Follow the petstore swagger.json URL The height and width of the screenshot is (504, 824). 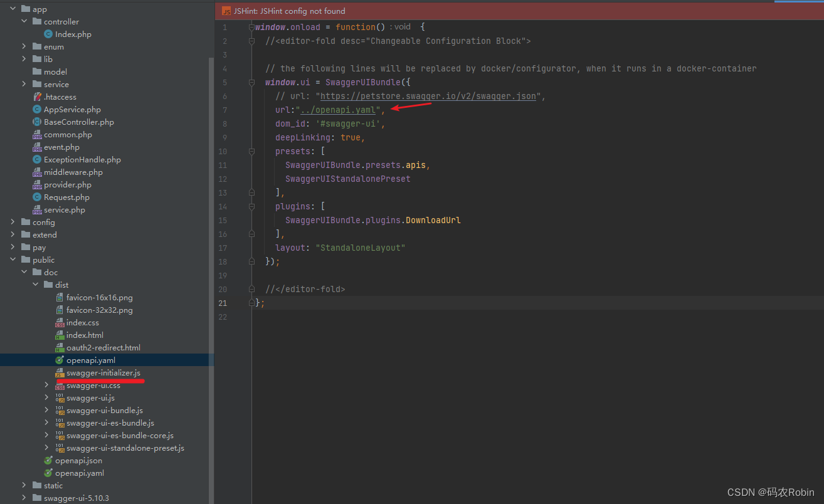pos(428,96)
